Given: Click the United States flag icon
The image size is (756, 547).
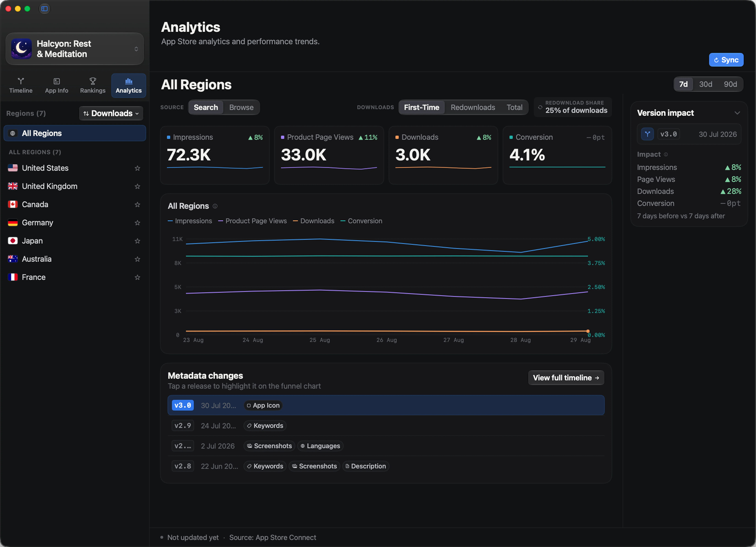Looking at the screenshot, I should point(13,168).
